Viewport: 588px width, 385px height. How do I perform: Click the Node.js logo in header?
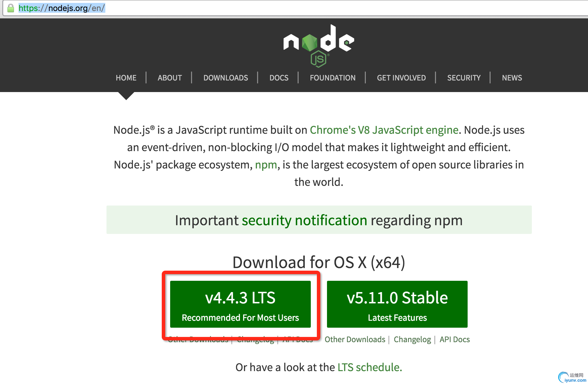pyautogui.click(x=319, y=45)
